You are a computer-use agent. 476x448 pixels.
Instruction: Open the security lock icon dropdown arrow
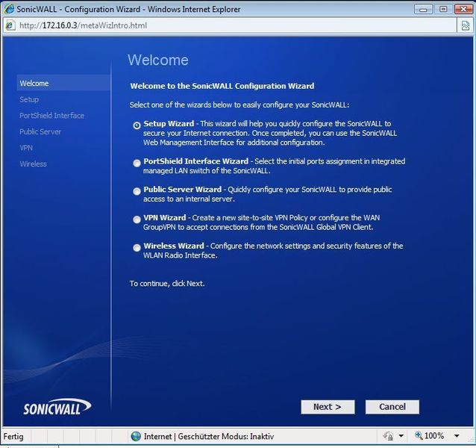[x=401, y=437]
